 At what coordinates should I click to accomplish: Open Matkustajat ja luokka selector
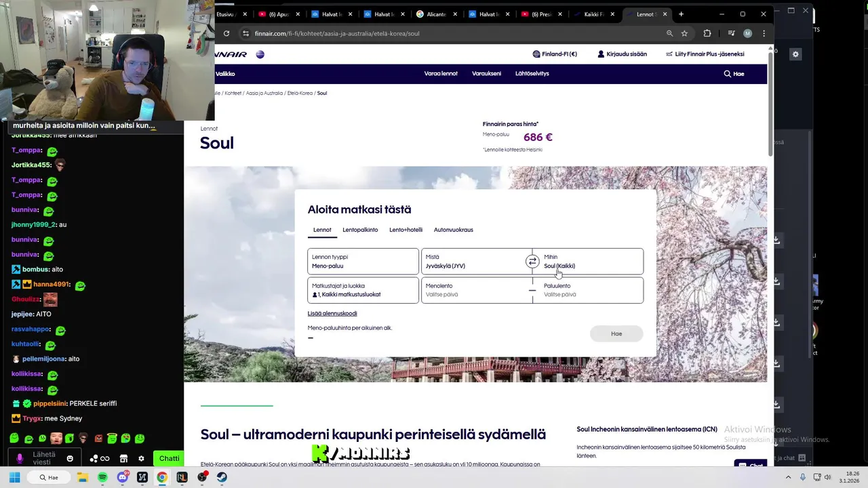tap(363, 290)
